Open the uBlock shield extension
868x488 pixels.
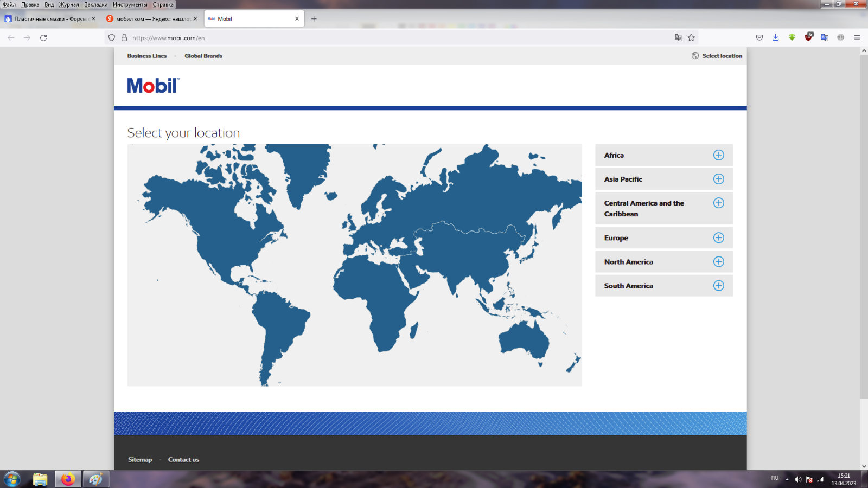[808, 37]
